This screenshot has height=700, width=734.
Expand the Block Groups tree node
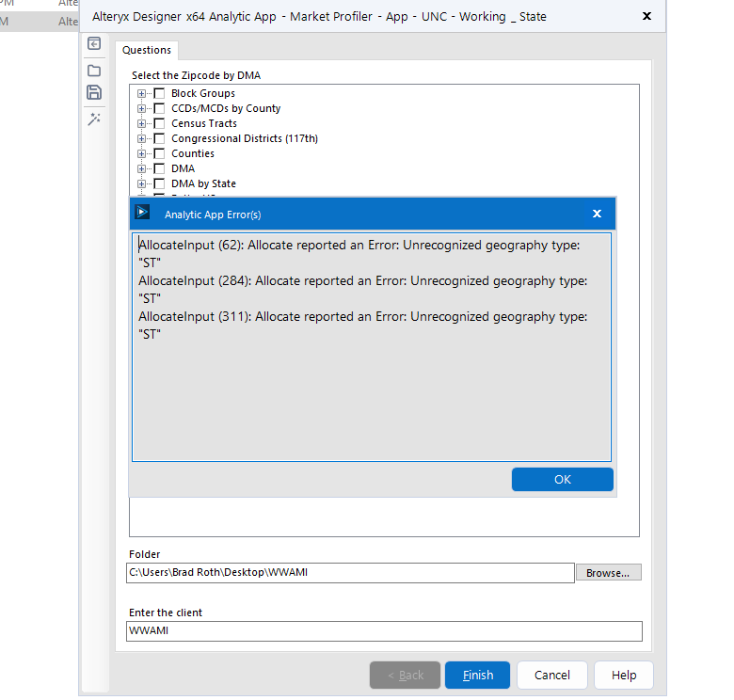(x=141, y=93)
